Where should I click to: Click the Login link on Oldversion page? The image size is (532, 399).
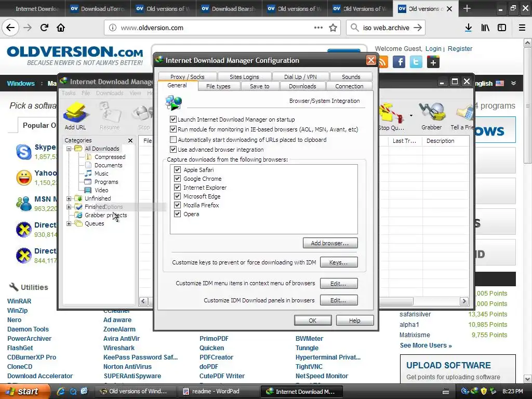433,48
